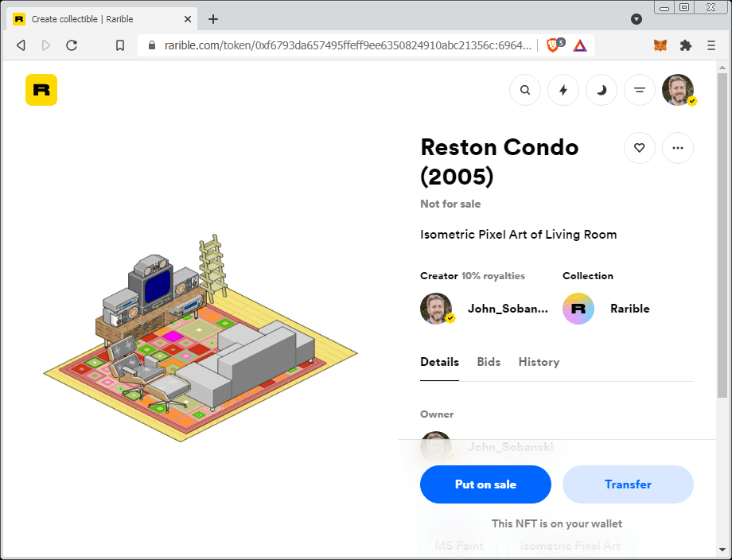Open the Brave Rewards triangle icon
Screen dimensions: 732x560
(580, 45)
